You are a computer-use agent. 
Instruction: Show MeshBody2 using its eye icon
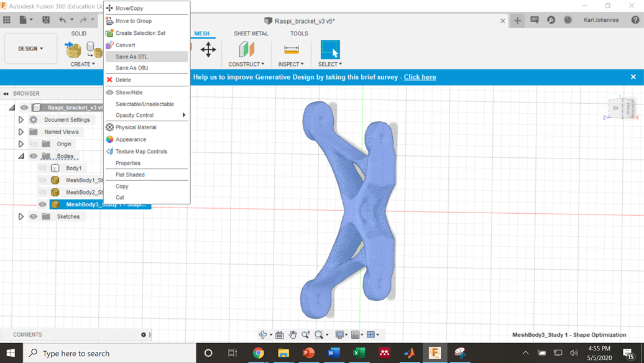tap(42, 192)
